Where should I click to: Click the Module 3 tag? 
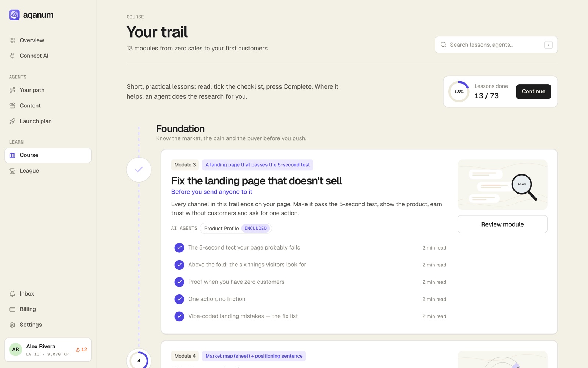[x=185, y=165]
